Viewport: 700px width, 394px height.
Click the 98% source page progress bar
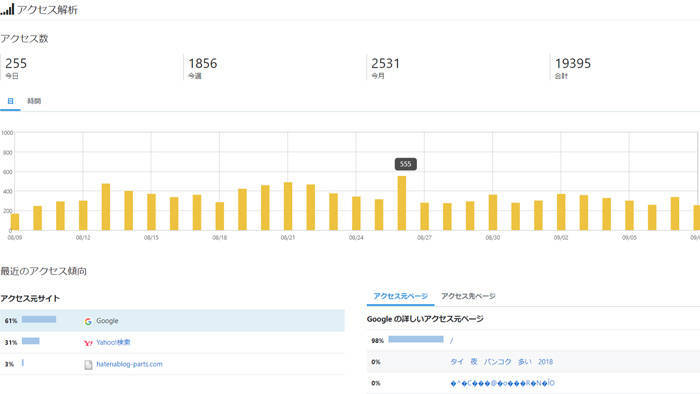(x=416, y=340)
